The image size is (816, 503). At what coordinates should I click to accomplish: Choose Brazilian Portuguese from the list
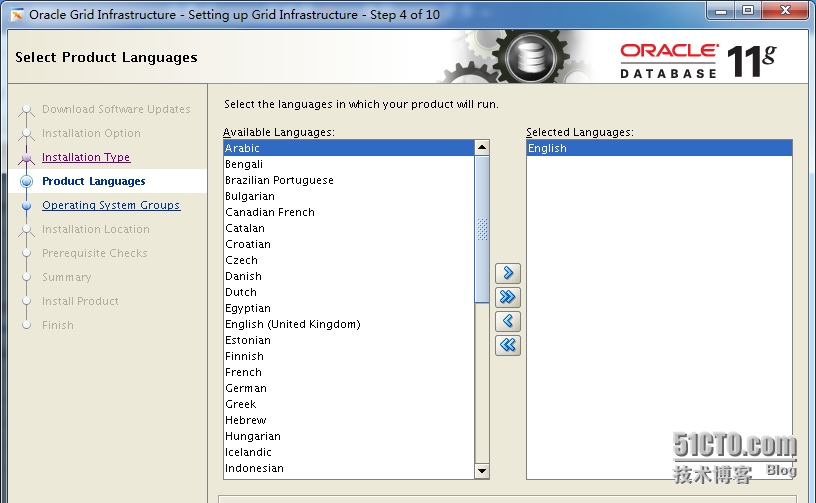coord(349,180)
